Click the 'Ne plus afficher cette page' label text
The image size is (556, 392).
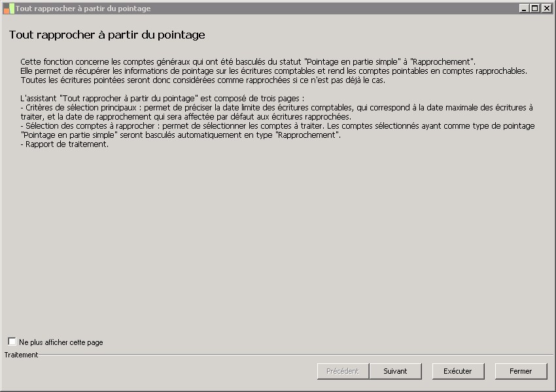pyautogui.click(x=61, y=342)
